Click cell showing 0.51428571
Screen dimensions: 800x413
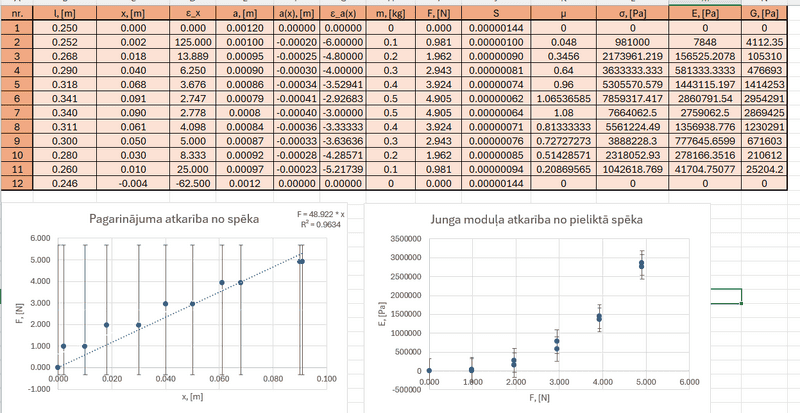click(x=563, y=155)
